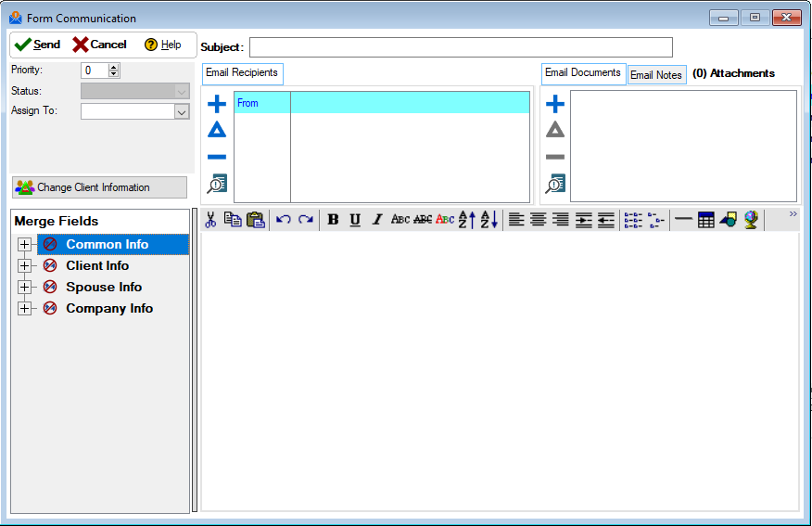This screenshot has height=526, width=812.
Task: Click in the email body editor
Action: [x=500, y=371]
